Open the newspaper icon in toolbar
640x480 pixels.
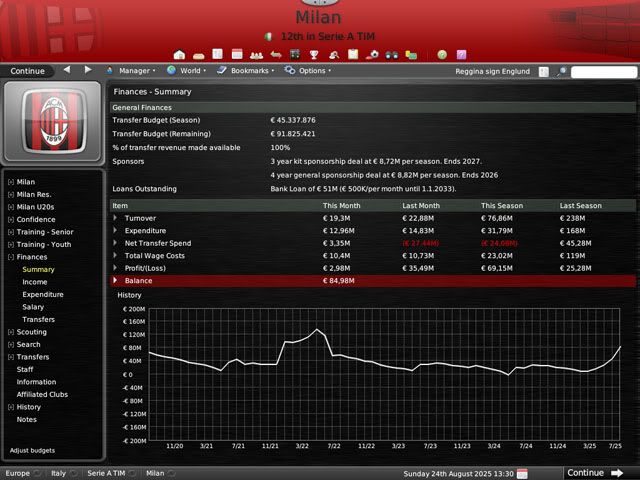pos(218,54)
